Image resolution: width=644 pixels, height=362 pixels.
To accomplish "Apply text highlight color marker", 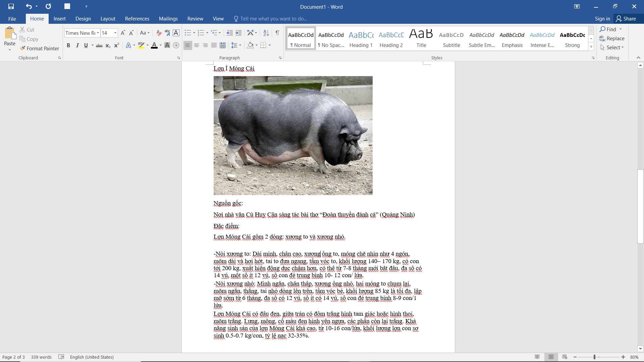I will pyautogui.click(x=141, y=45).
